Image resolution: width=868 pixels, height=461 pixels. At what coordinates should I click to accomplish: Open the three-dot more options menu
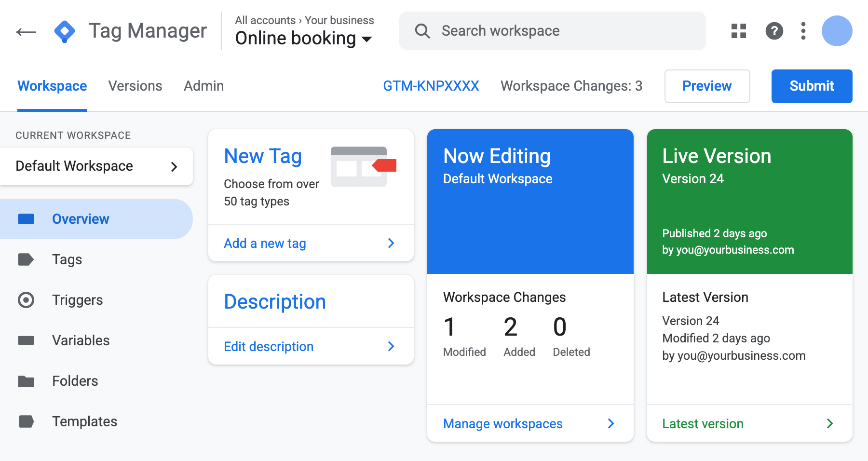(803, 31)
